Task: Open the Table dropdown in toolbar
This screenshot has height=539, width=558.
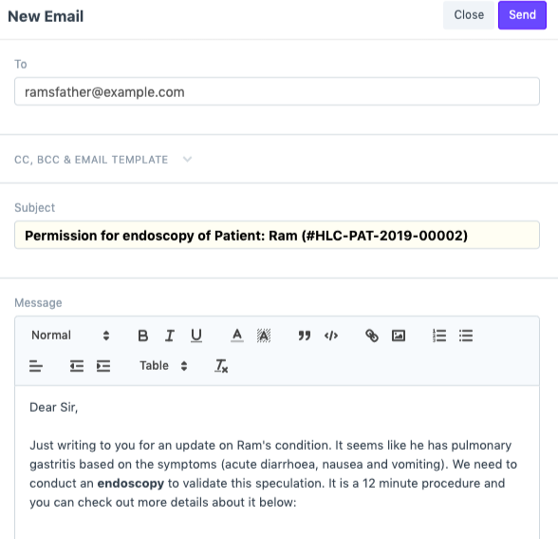Action: coord(163,366)
